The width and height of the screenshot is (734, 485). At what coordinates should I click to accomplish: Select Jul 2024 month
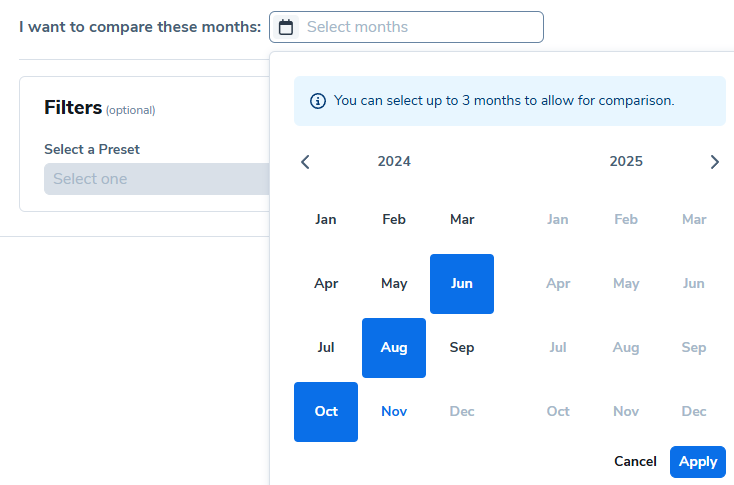pos(326,348)
